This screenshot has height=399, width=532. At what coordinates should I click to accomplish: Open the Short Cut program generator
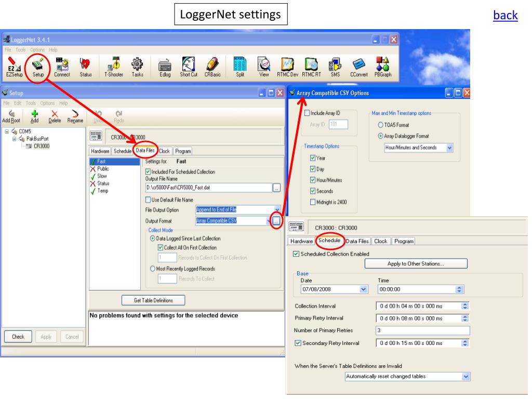(x=189, y=67)
